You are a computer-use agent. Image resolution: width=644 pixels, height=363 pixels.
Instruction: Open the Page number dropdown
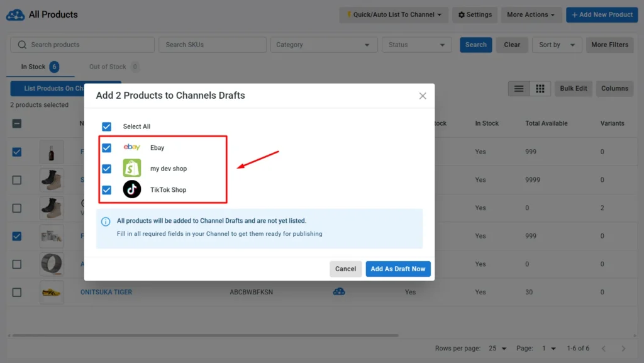[548, 349]
